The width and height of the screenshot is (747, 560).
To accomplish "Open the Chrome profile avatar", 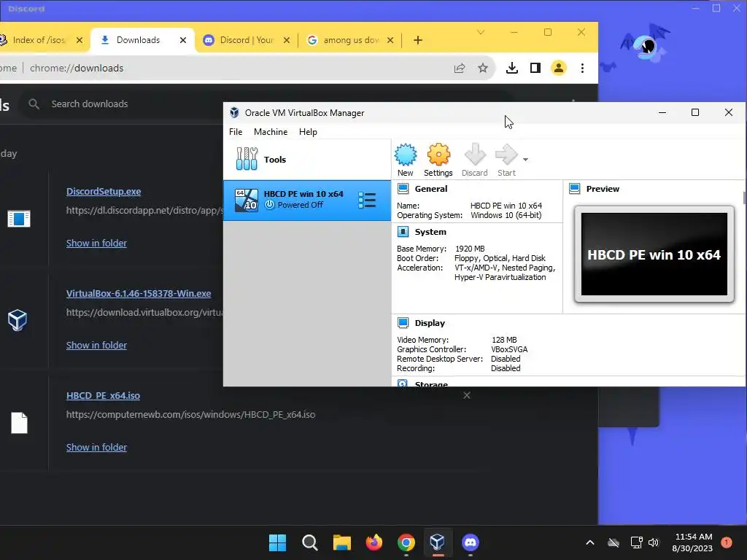I will point(558,68).
